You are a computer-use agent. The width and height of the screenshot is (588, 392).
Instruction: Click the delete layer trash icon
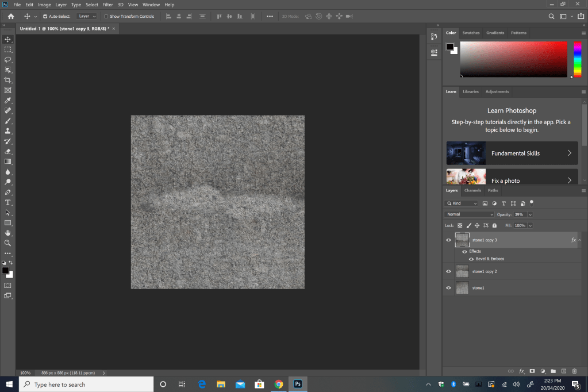tap(574, 371)
